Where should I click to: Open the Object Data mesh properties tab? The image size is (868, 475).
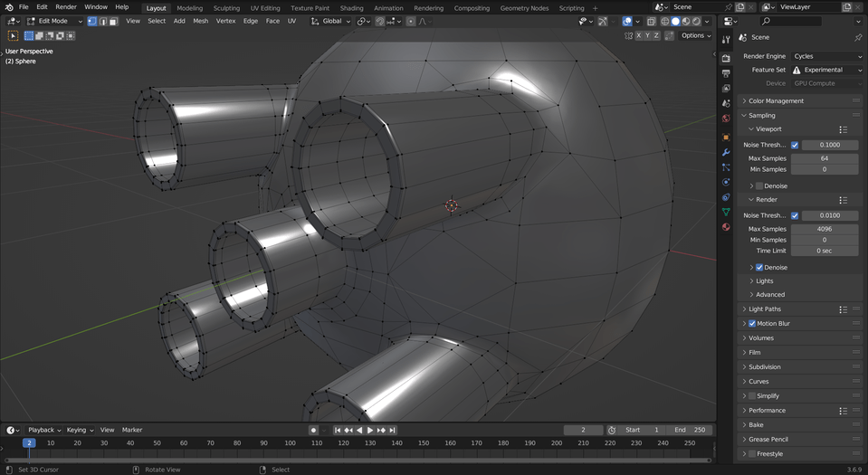pos(726,212)
